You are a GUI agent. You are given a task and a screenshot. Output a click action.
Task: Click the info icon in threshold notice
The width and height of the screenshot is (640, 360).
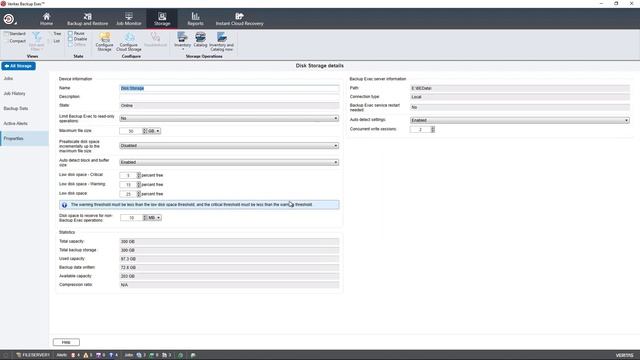pyautogui.click(x=64, y=205)
